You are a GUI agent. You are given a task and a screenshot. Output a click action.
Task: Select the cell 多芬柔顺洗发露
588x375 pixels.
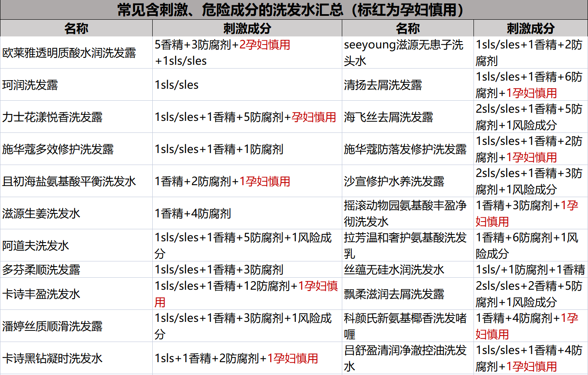(76, 270)
